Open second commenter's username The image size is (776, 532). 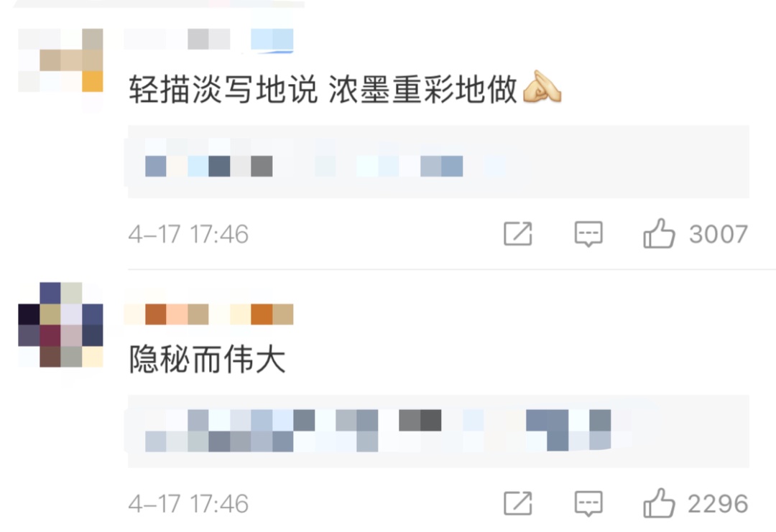(x=209, y=314)
